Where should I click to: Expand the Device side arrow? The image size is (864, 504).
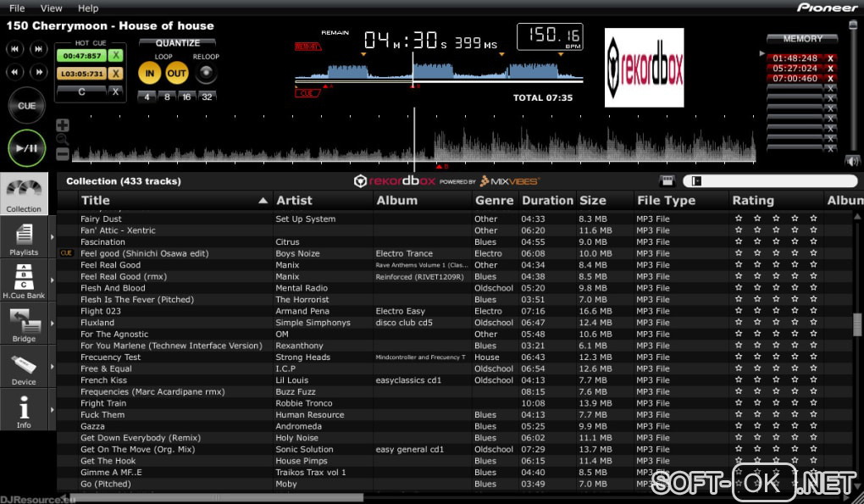[53, 367]
